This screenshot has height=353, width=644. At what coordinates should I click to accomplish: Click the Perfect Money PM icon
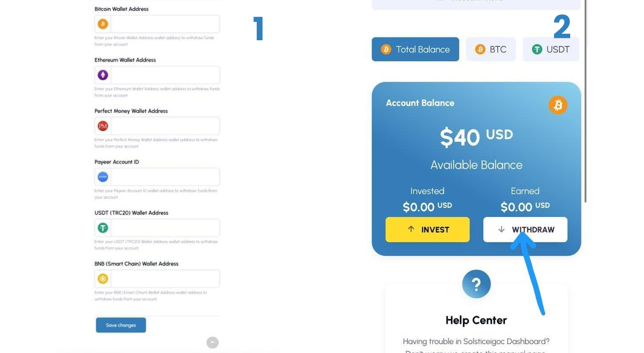tap(103, 126)
